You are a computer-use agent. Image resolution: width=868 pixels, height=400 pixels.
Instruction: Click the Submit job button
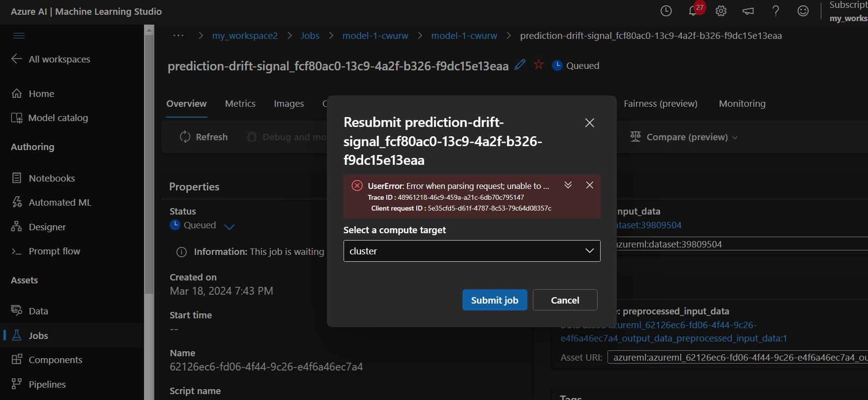[495, 300]
